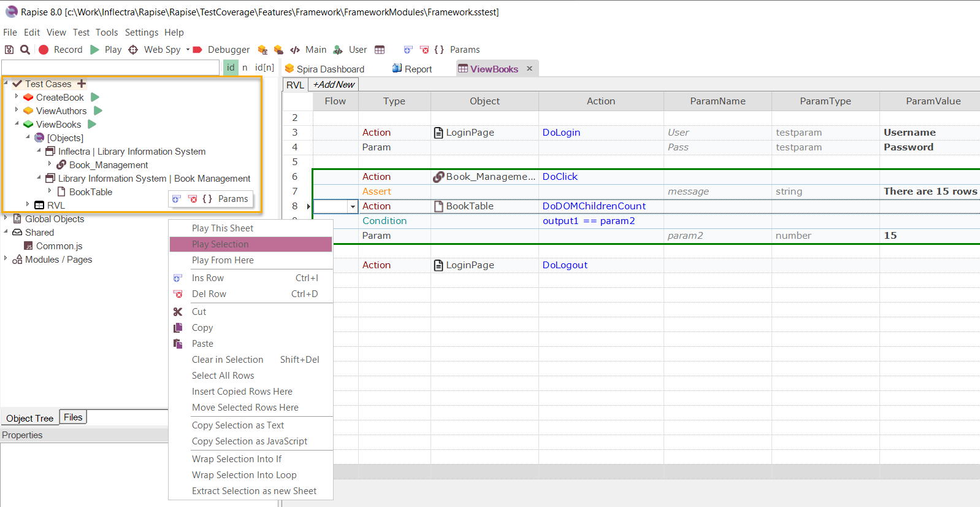Open the Flow cell dropdown in row 8
This screenshot has width=980, height=507.
pos(353,207)
